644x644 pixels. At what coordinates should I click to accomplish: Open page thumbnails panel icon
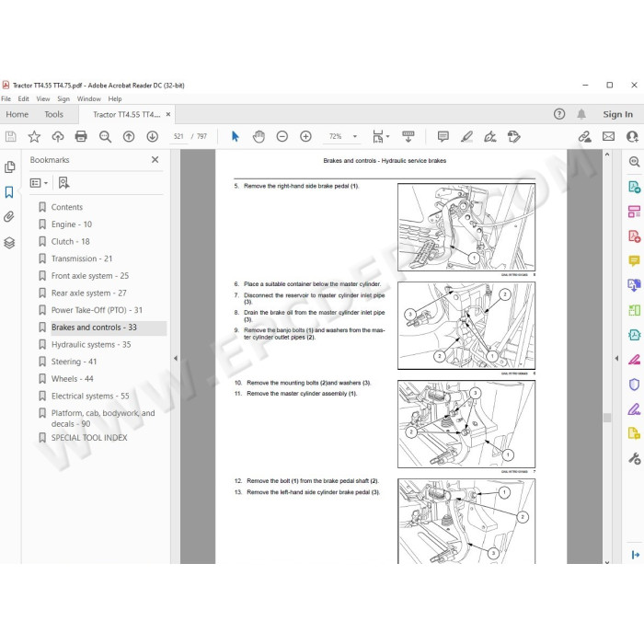pos(9,167)
